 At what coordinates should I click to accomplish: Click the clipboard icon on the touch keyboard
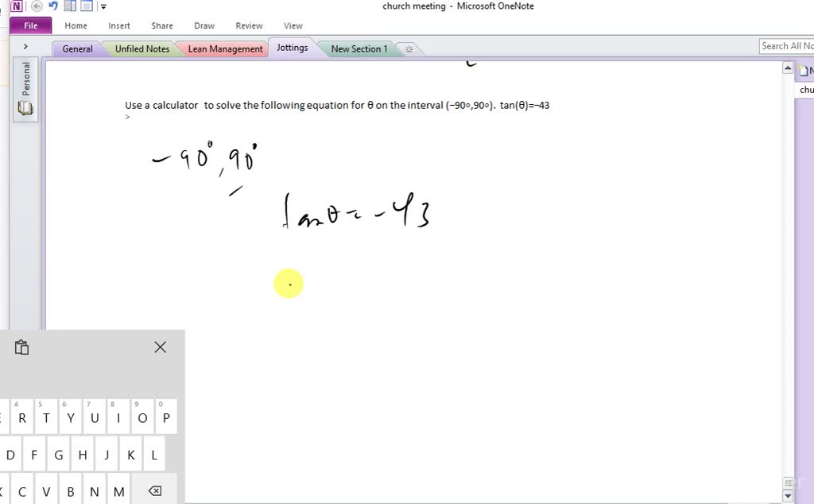coord(21,347)
